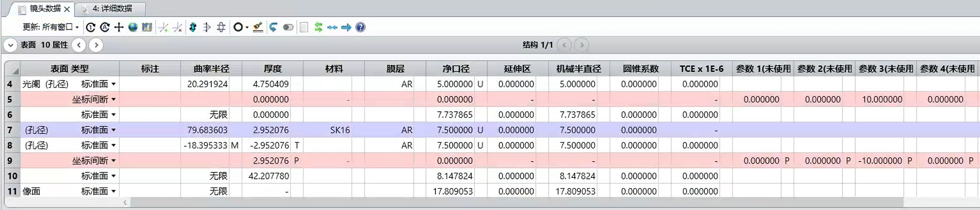Image resolution: width=980 pixels, height=210 pixels.
Task: Click the 厚度 column header
Action: (273, 69)
